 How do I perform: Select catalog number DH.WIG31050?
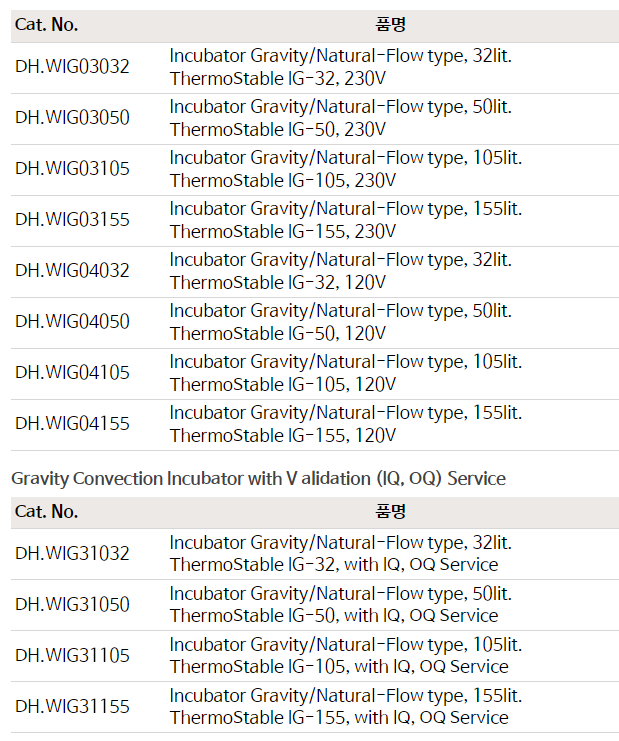coord(72,604)
